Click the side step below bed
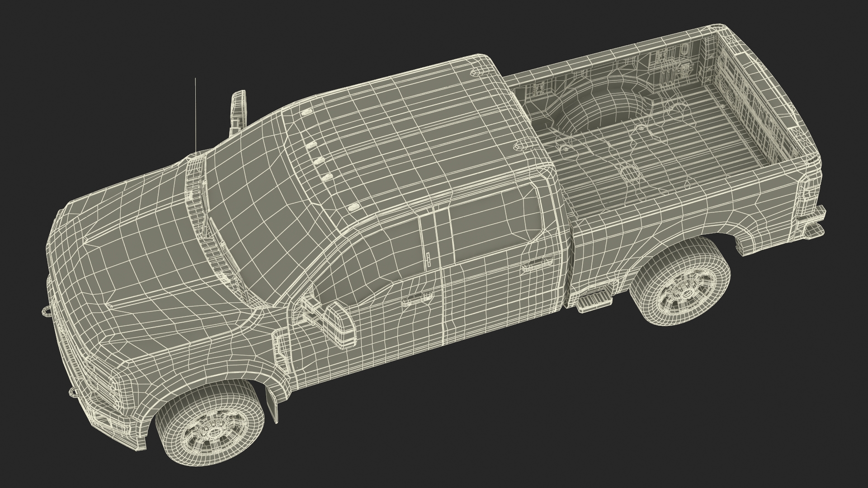 click(x=593, y=301)
